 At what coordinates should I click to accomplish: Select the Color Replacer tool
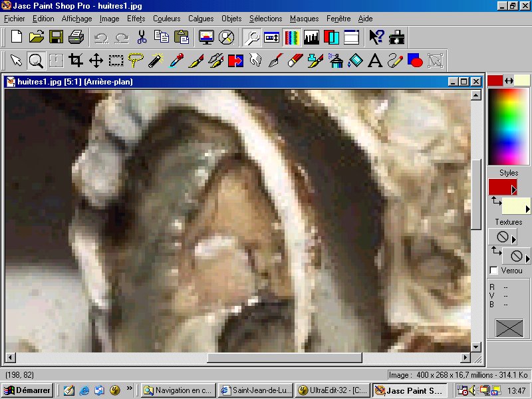(x=236, y=61)
